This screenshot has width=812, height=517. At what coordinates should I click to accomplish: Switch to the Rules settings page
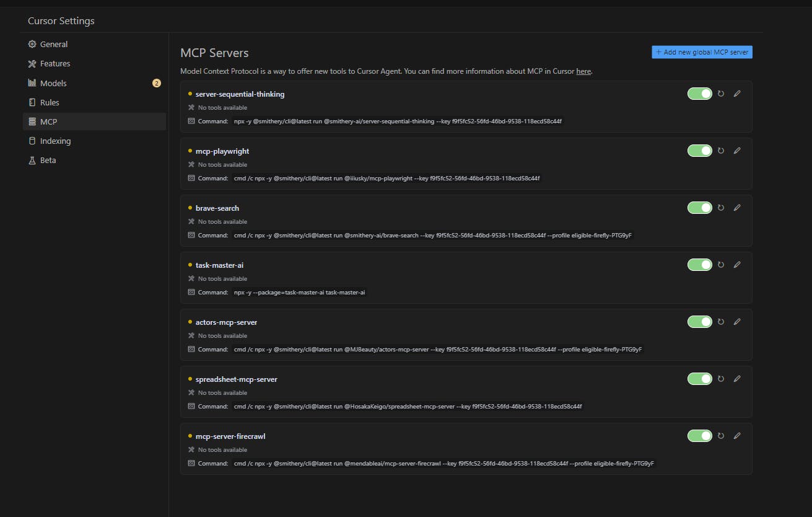50,102
